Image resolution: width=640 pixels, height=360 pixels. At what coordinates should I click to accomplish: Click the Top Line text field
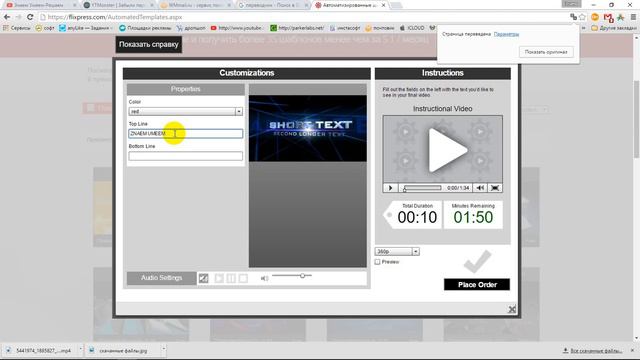point(185,133)
